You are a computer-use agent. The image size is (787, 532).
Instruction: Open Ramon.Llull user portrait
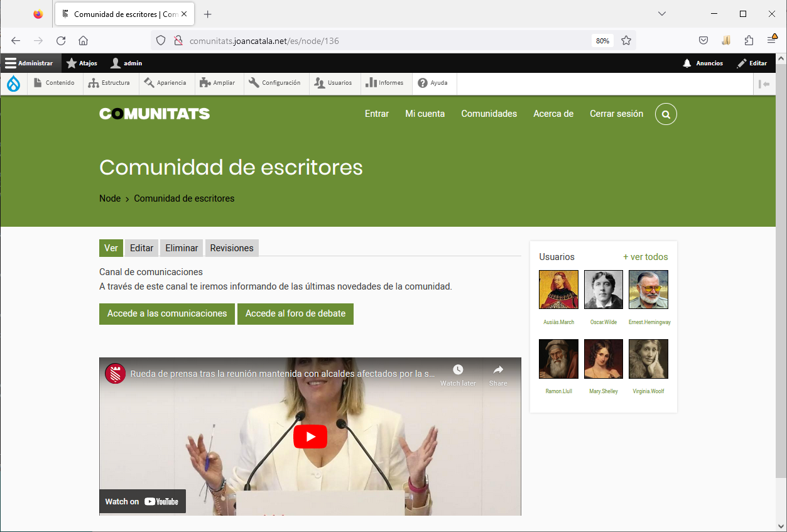(x=558, y=359)
